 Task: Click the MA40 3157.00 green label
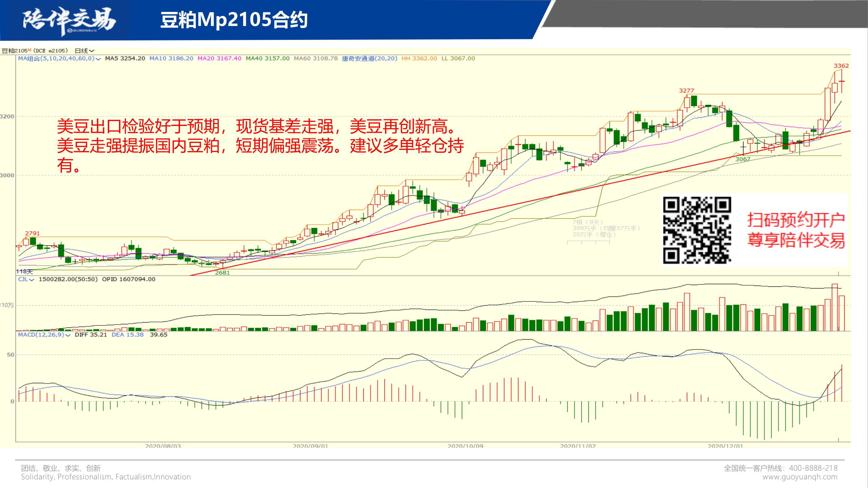click(x=267, y=59)
